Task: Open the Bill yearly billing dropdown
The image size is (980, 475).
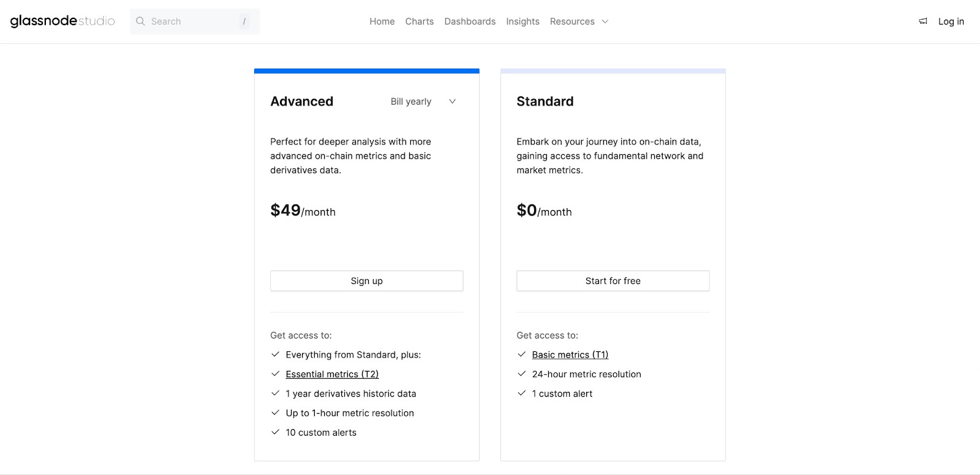Action: pos(423,102)
